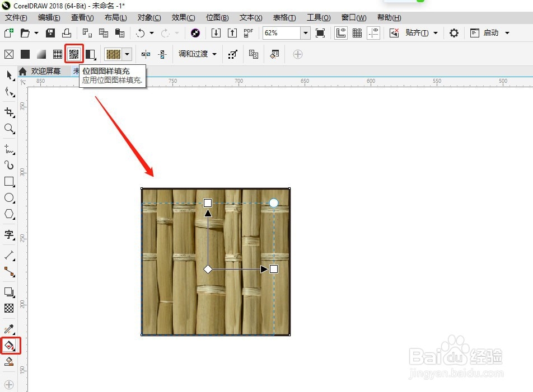Image resolution: width=533 pixels, height=392 pixels.
Task: Click the bamboo fill picker swatch
Action: point(114,54)
